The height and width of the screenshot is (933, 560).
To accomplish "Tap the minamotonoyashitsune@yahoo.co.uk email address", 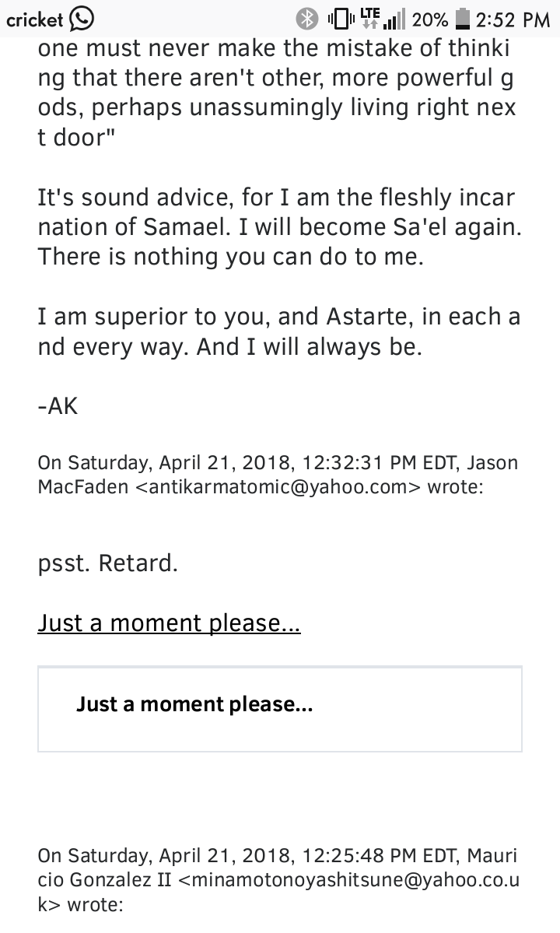I will point(279,892).
